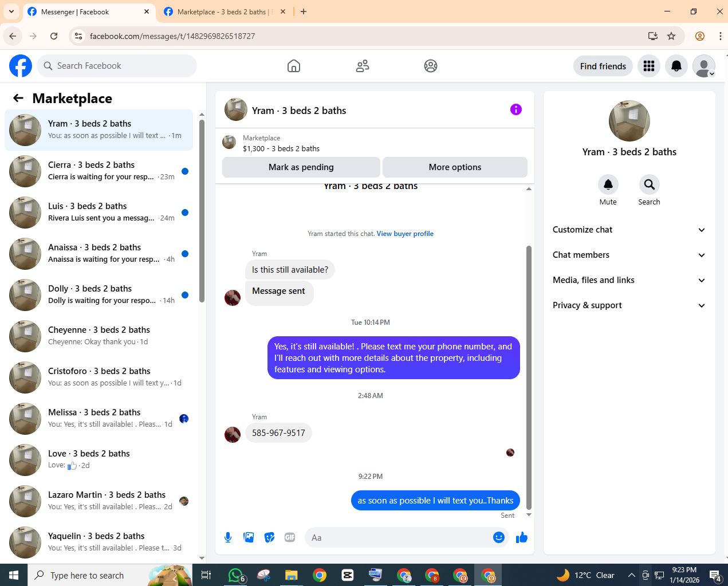The image size is (728, 586).
Task: Open the Luis conversation
Action: [99, 213]
